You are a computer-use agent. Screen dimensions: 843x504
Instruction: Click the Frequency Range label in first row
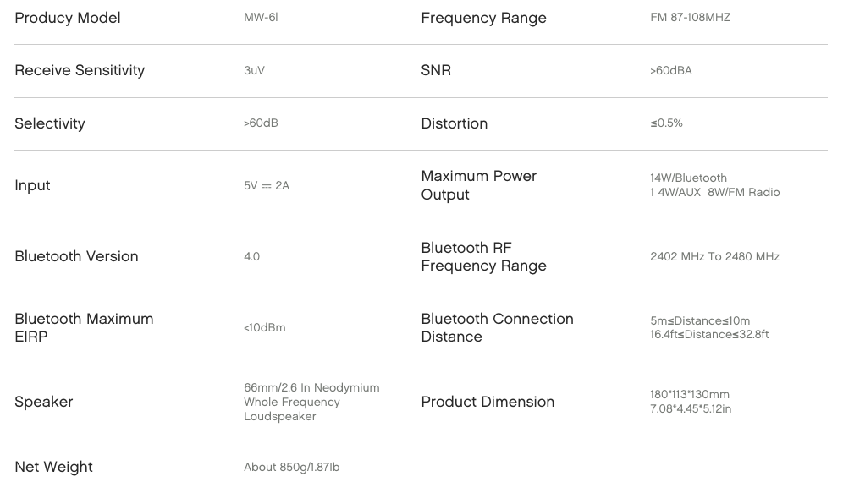483,19
